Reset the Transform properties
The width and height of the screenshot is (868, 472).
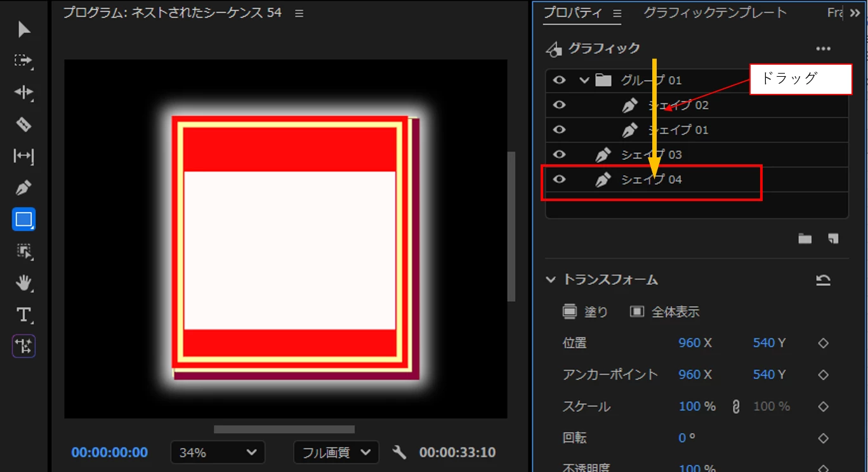point(823,280)
